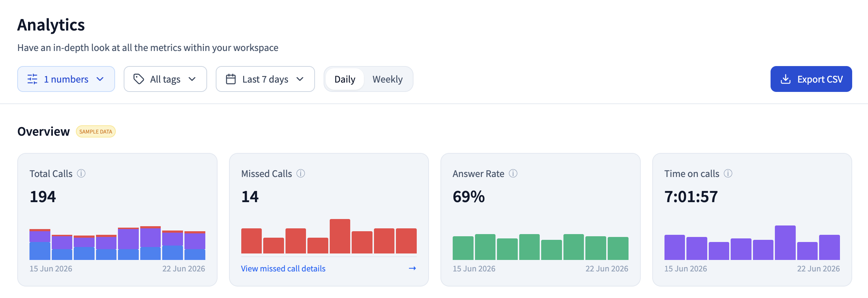Click the Missed Calls value 14

pyautogui.click(x=250, y=197)
